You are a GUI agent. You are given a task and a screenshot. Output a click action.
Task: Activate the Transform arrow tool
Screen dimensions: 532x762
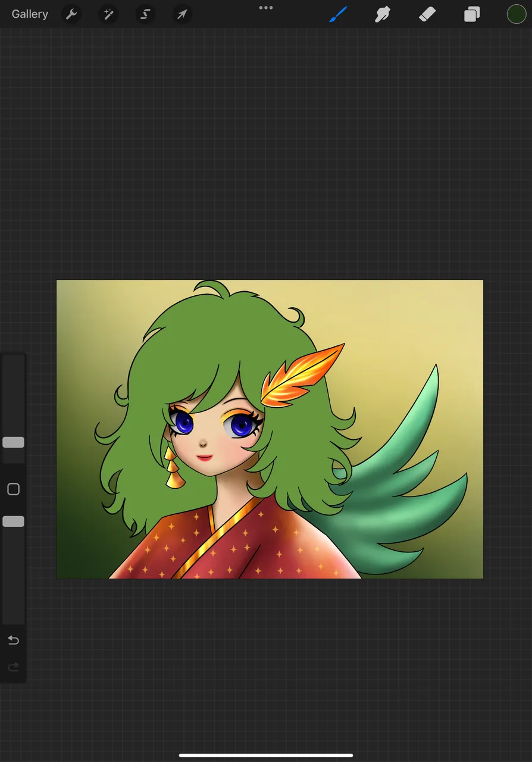tap(182, 14)
